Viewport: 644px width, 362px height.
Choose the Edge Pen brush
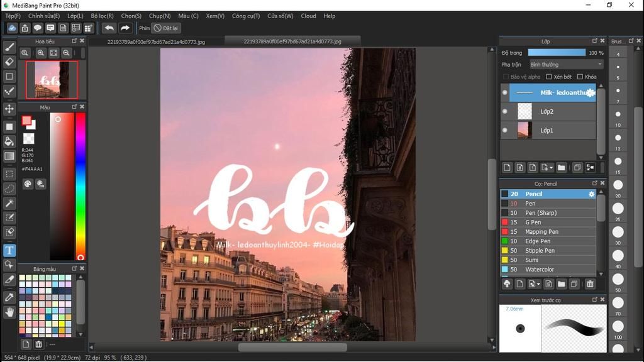point(548,241)
